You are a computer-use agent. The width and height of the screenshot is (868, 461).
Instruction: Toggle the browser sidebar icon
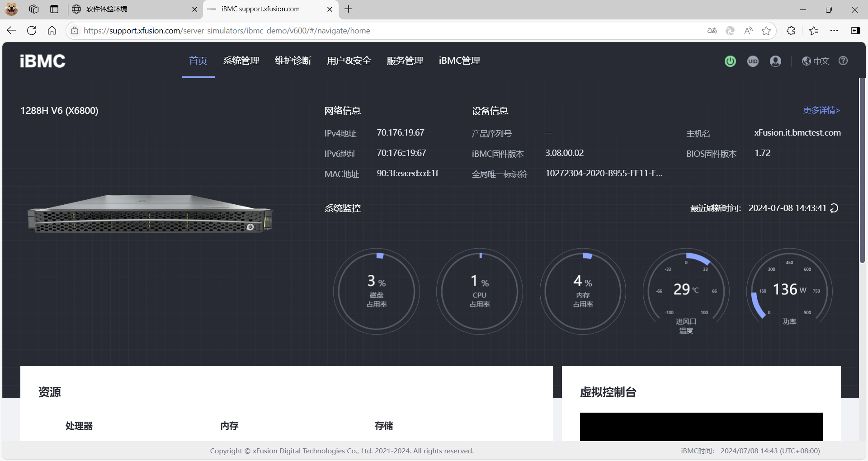(855, 30)
